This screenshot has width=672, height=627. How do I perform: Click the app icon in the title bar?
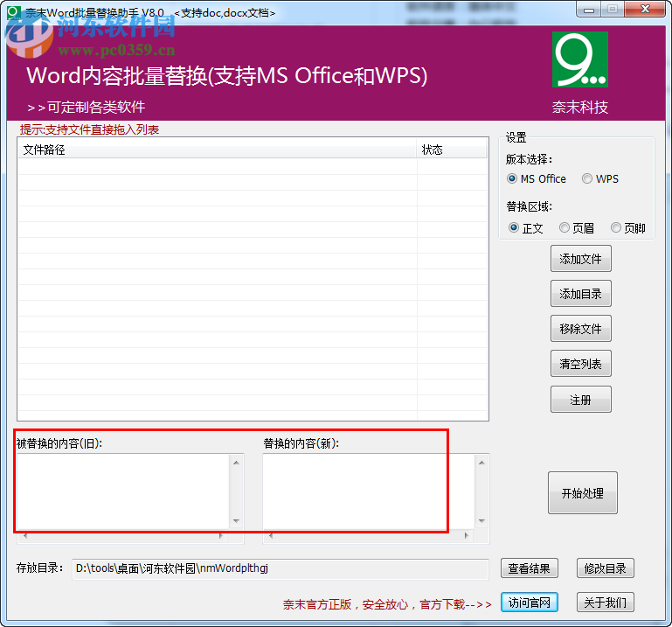(x=14, y=12)
